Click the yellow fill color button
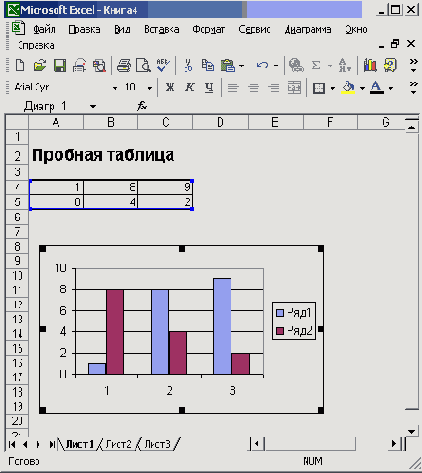Viewport: 422px width, 473px height. (x=348, y=87)
